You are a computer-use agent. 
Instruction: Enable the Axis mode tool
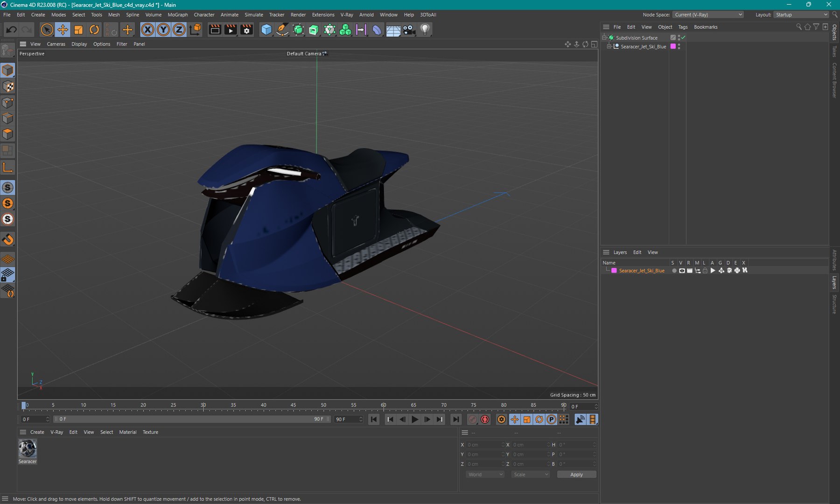coord(8,167)
